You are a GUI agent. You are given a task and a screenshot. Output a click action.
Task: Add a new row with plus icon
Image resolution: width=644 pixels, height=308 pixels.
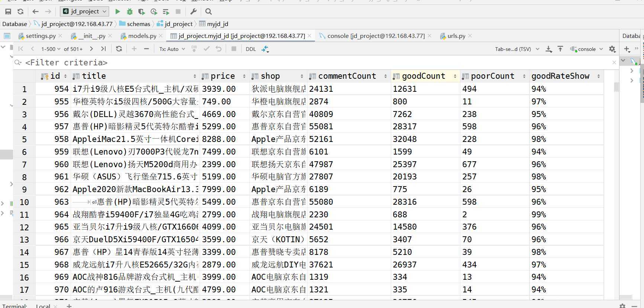pos(134,49)
